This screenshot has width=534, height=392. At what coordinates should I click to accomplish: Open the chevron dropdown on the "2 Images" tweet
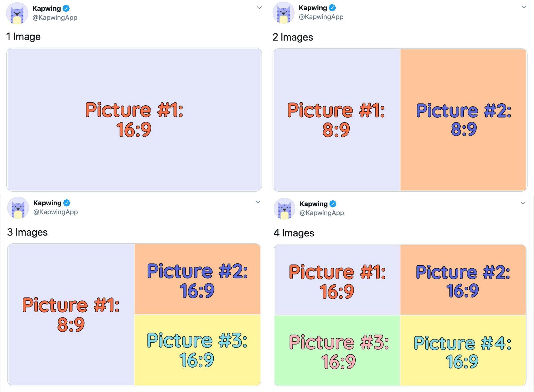(524, 7)
